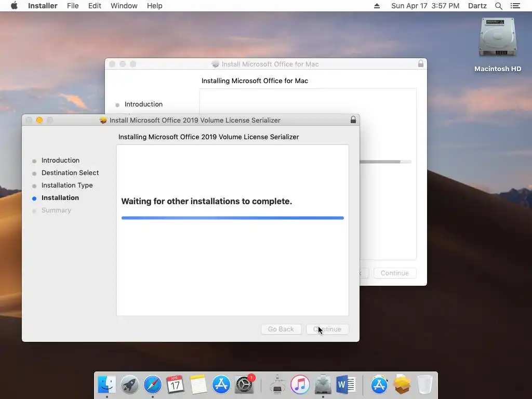Click lock icon in Serializer window title bar
532x399 pixels.
click(x=353, y=120)
